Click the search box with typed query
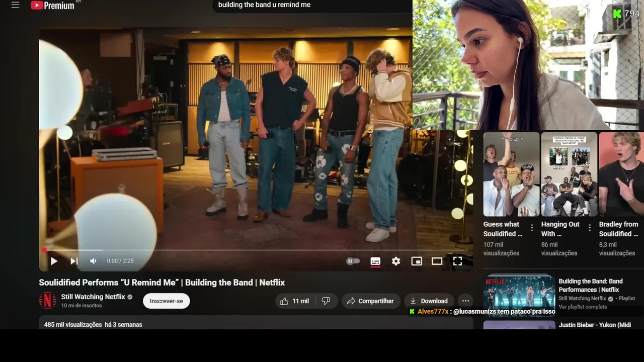The height and width of the screenshot is (362, 644). [x=312, y=5]
